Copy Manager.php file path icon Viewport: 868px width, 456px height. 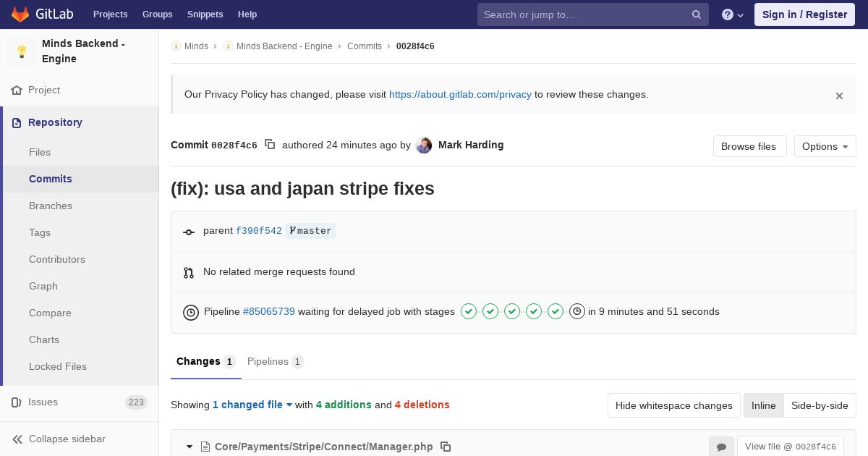[446, 447]
